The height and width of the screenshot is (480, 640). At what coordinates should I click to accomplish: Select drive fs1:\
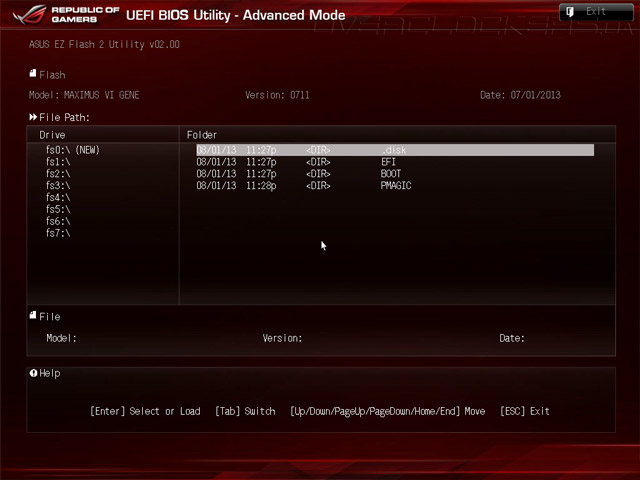[58, 162]
